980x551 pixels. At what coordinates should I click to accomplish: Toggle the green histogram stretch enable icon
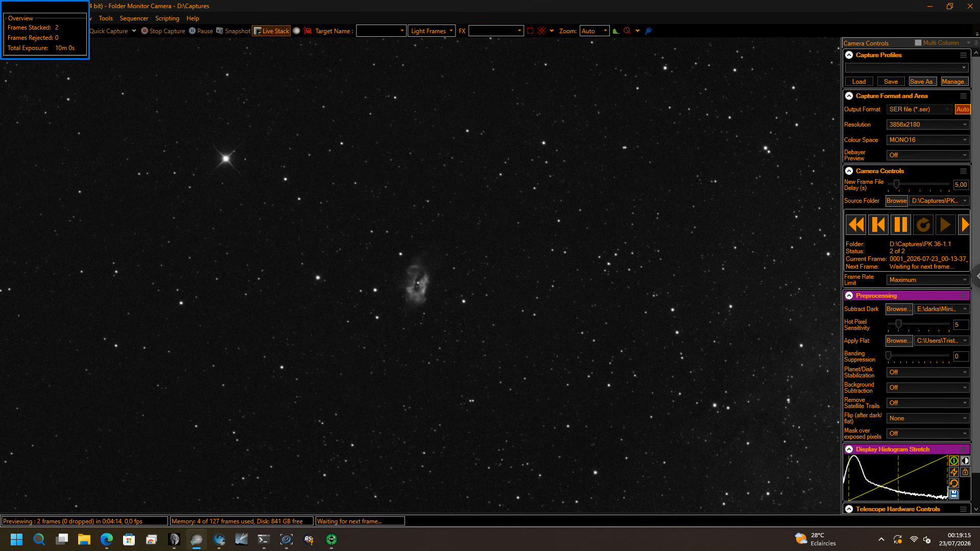[x=953, y=461]
